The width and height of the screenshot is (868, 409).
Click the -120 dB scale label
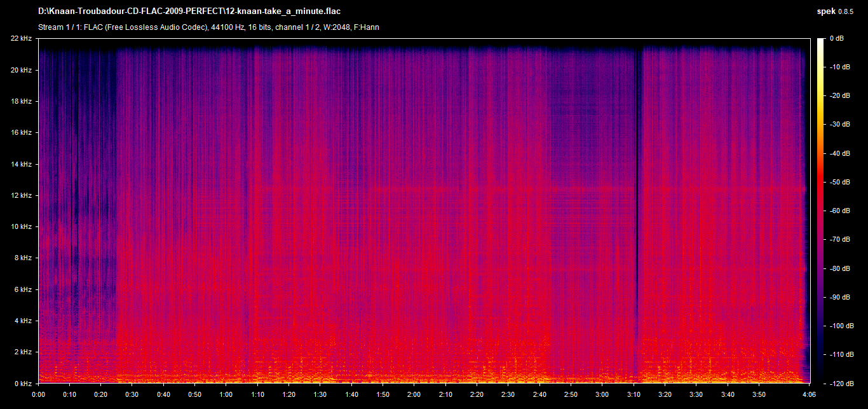click(840, 383)
